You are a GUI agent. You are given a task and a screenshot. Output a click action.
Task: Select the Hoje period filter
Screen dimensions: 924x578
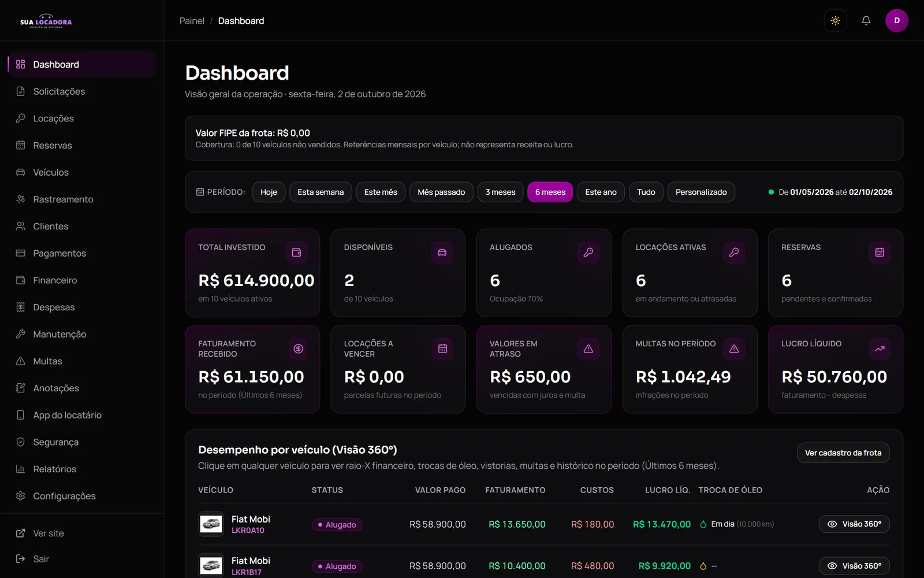tap(269, 192)
